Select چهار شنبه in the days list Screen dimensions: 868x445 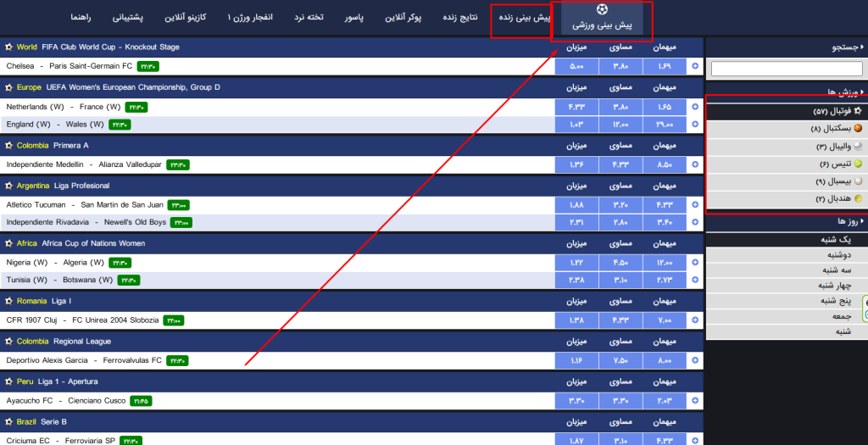tap(787, 286)
